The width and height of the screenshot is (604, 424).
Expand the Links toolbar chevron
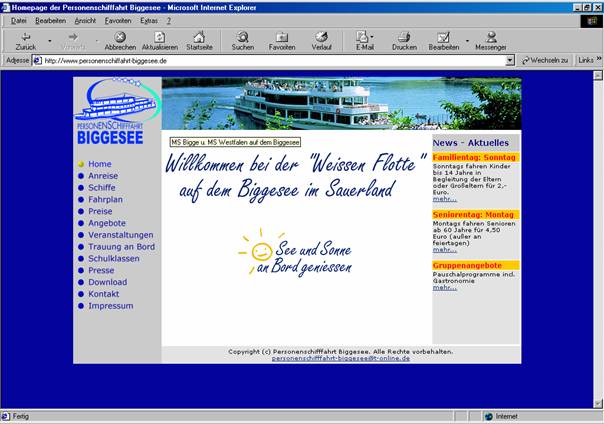tap(599, 59)
